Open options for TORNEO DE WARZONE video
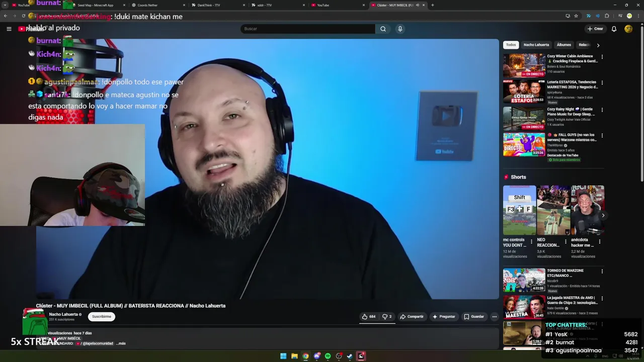The image size is (644, 362). coord(602,271)
